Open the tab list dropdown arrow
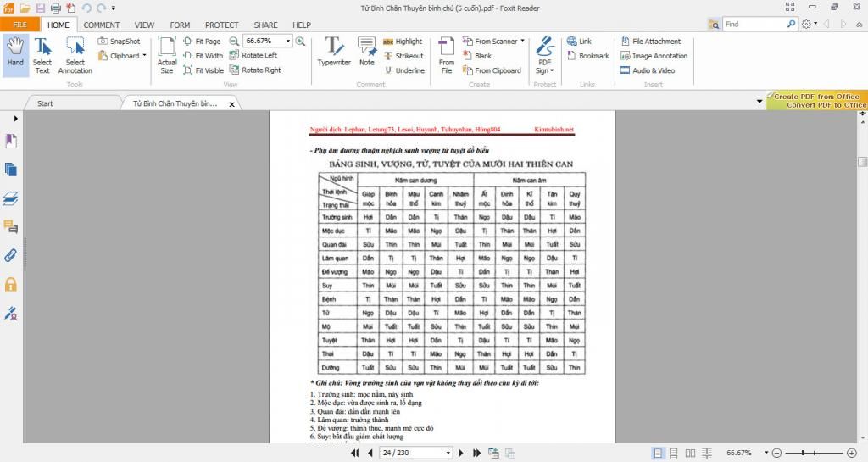This screenshot has width=868, height=462. 759,101
